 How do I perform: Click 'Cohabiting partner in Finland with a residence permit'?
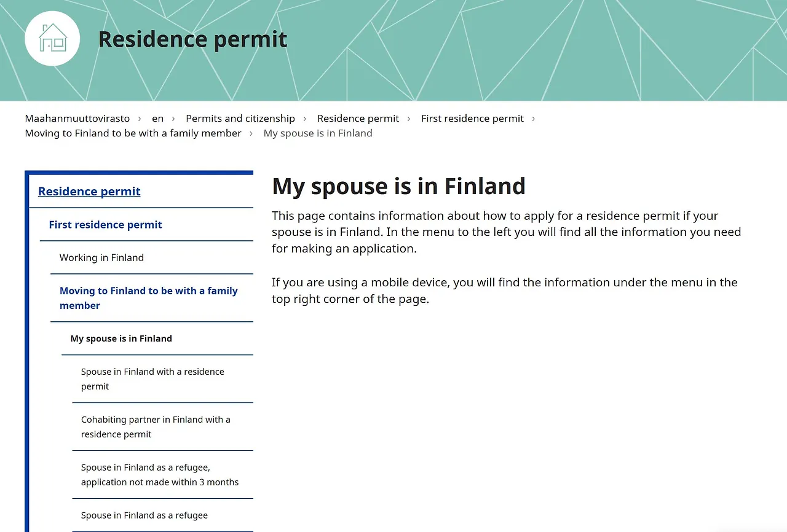(156, 426)
